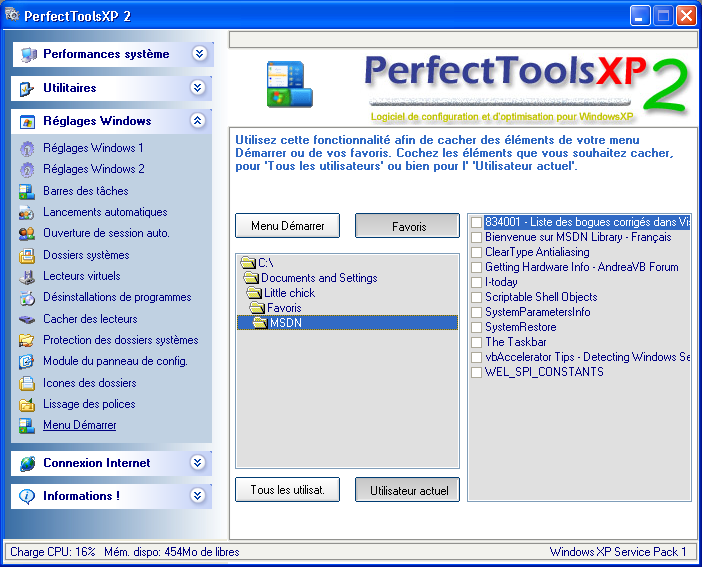Collapse the Réglages Windows section chevron
702x567 pixels.
coord(197,120)
